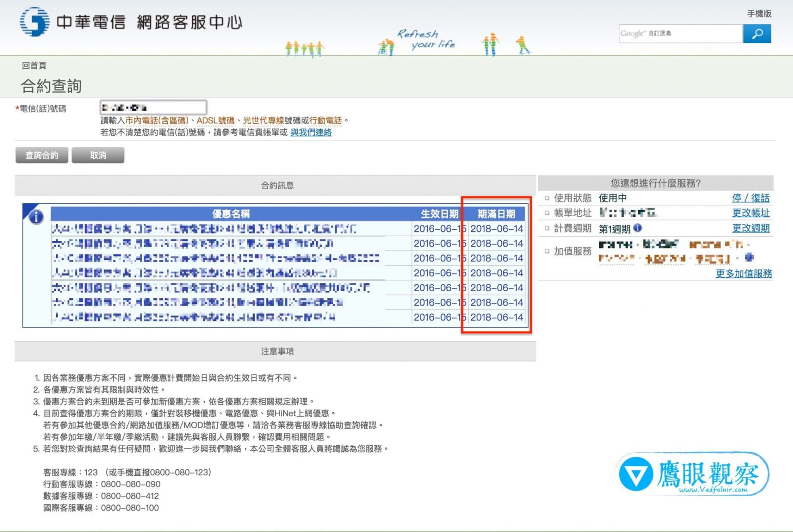Click the 期滿日期 column header
Screen dimensions: 793x532
(x=496, y=214)
